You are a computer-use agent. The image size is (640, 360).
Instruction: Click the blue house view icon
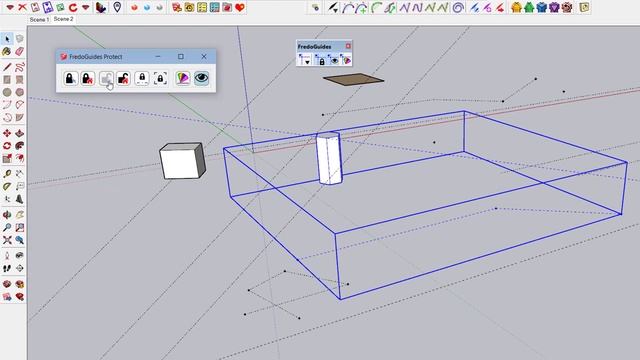[x=542, y=7]
